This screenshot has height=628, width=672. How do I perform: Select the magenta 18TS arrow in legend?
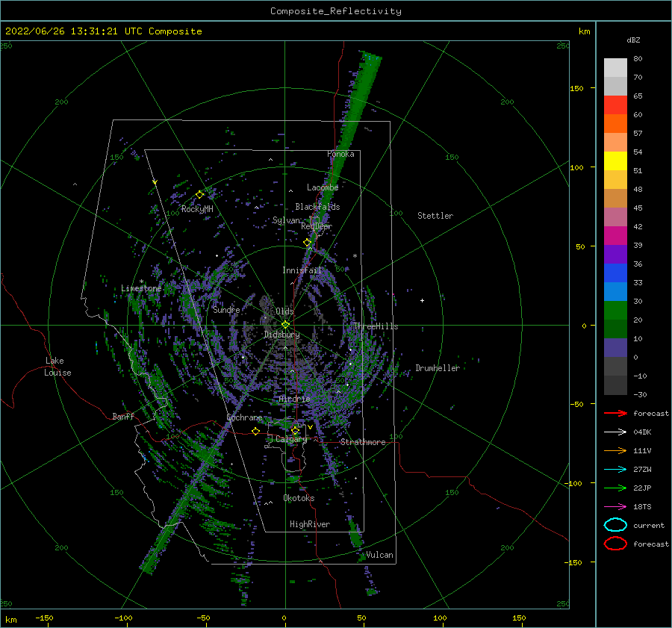[616, 507]
